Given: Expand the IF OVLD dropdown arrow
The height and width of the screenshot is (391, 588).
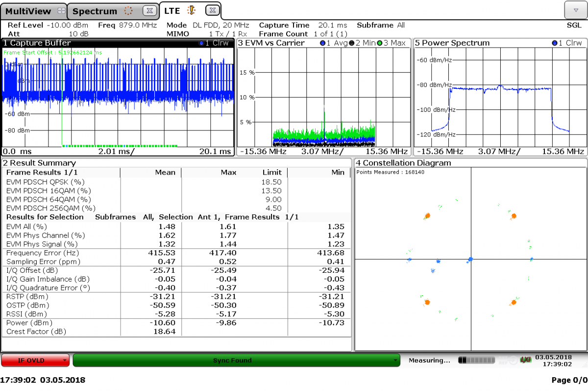Looking at the screenshot, I should [x=64, y=361].
